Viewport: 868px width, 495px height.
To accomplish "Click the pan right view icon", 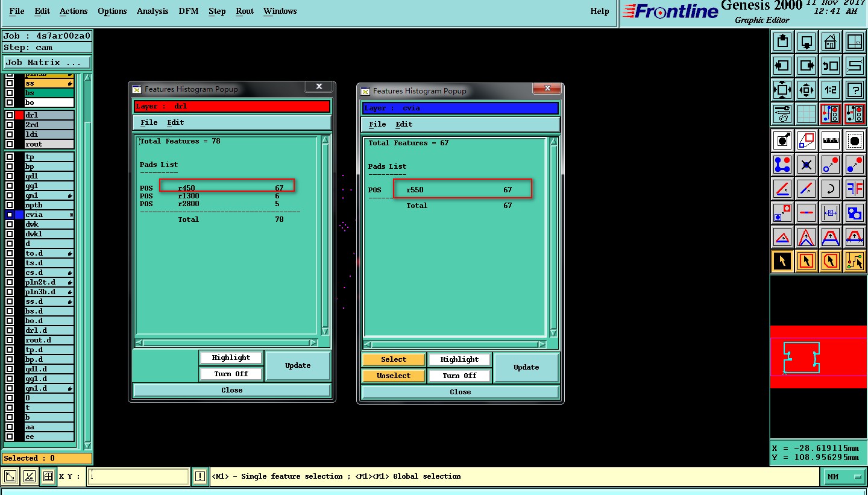I will pos(807,66).
